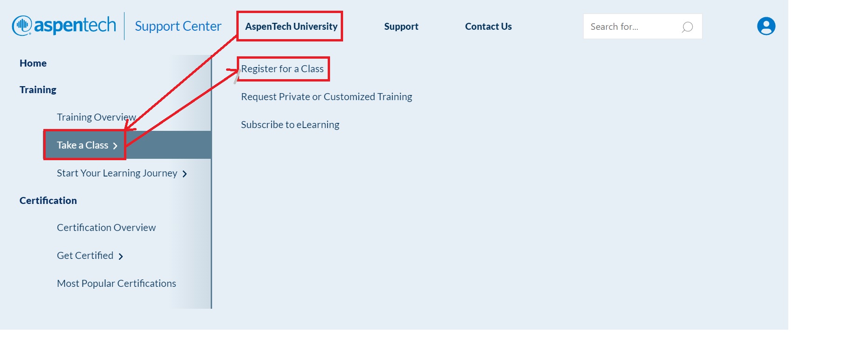Expand Start Your Learning Journey arrow

(x=185, y=174)
